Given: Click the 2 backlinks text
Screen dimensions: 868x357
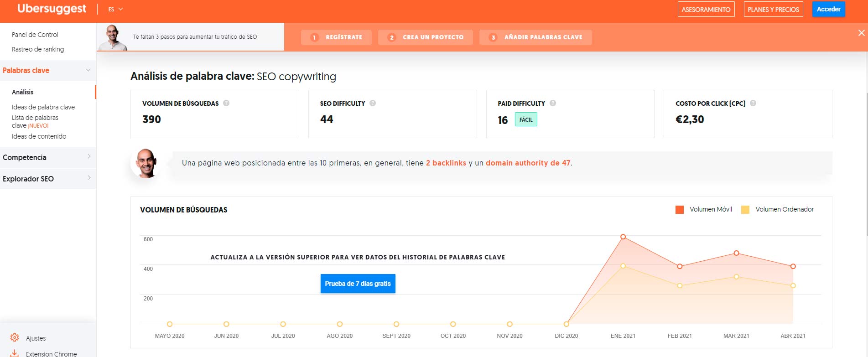Looking at the screenshot, I should pyautogui.click(x=446, y=163).
